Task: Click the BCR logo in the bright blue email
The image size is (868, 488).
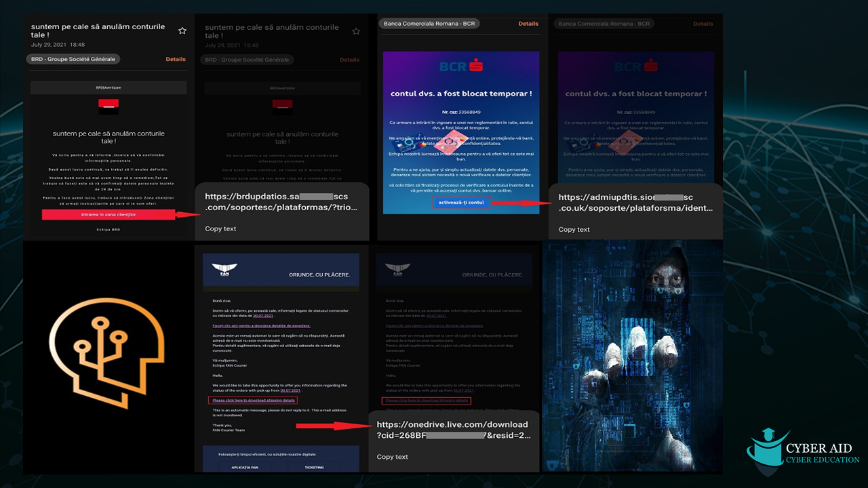Action: pos(460,66)
